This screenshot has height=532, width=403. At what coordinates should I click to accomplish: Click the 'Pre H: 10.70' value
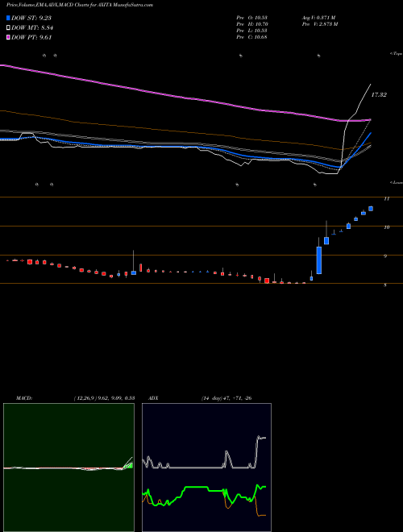[252, 24]
